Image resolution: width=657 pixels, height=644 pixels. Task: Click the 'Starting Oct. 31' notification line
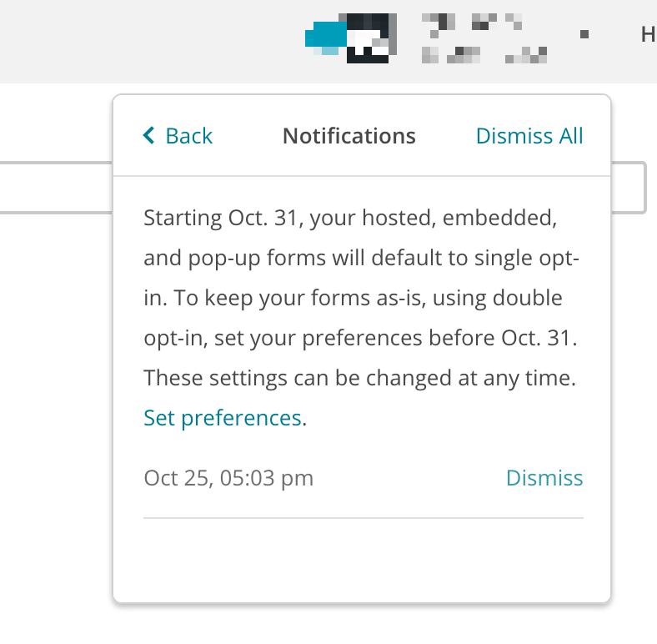350,218
